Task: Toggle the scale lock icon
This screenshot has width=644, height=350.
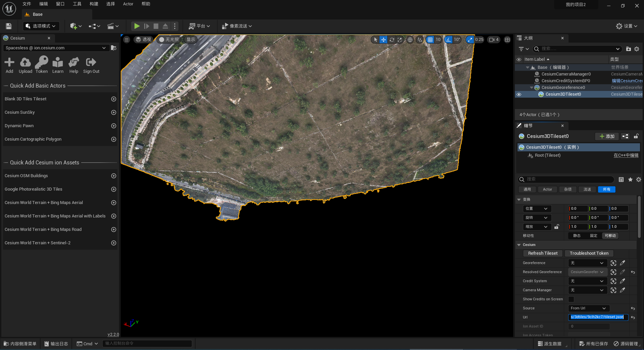Action: click(557, 227)
